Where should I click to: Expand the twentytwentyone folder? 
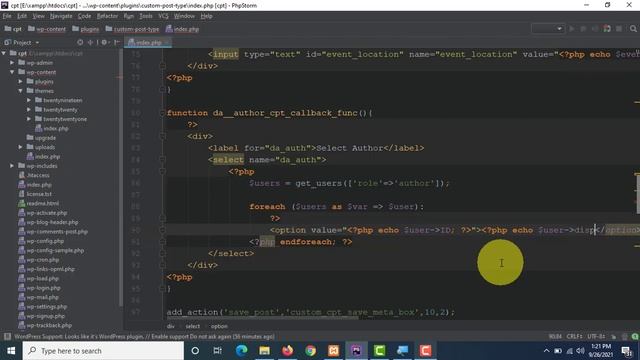29,119
